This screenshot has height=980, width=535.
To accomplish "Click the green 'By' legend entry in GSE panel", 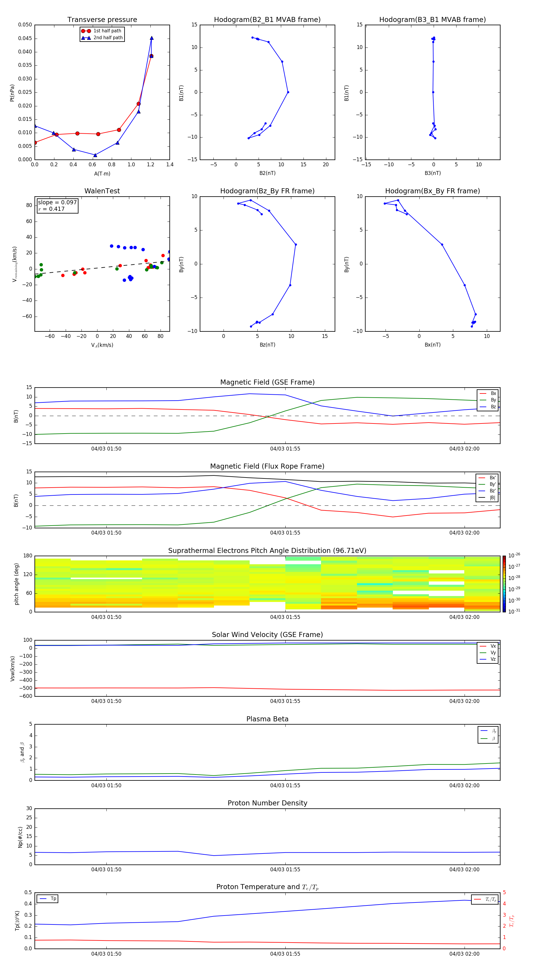I will point(488,400).
